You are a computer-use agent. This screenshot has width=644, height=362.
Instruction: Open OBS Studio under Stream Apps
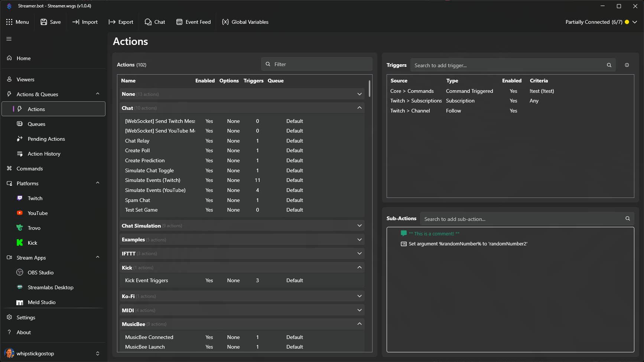click(41, 273)
